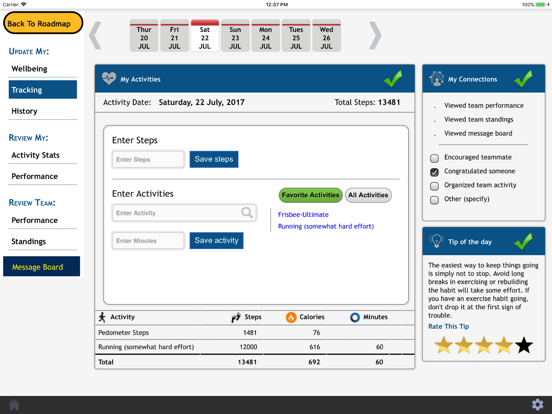Switch to All Activities list

click(368, 195)
